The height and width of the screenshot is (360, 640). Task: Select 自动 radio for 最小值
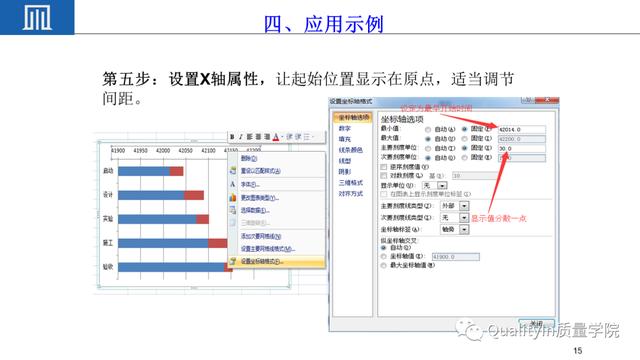(x=428, y=129)
